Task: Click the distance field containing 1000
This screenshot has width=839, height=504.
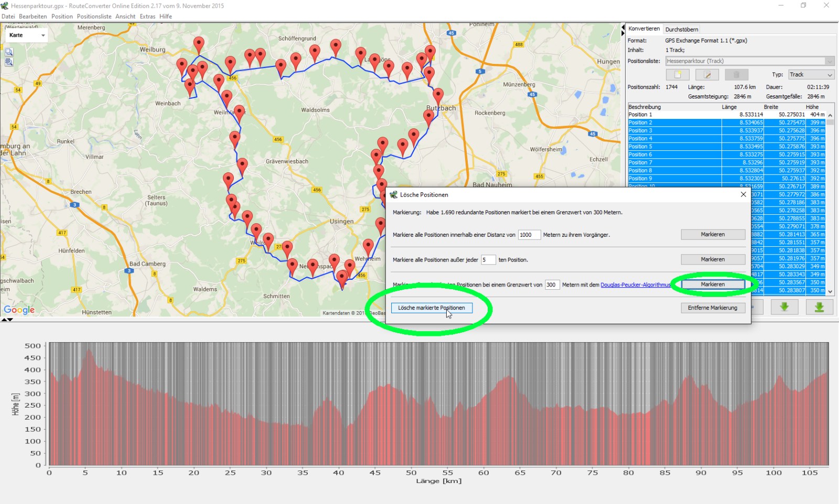Action: (x=529, y=235)
